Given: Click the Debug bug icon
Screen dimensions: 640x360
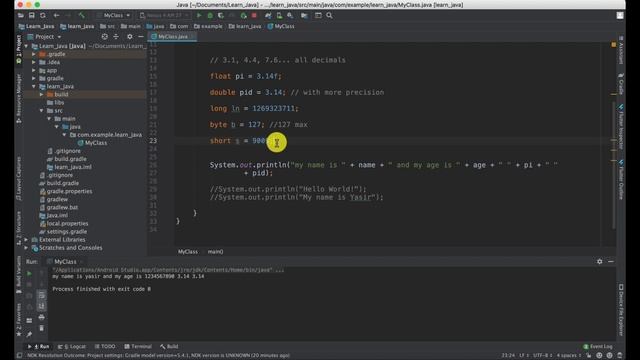Looking at the screenshot, I should tap(210, 16).
